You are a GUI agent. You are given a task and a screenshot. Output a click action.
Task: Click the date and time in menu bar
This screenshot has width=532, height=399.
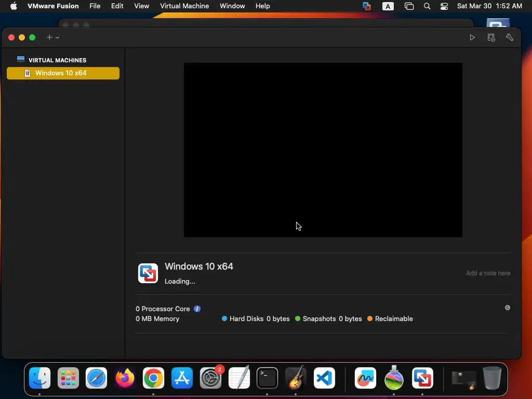tap(489, 6)
